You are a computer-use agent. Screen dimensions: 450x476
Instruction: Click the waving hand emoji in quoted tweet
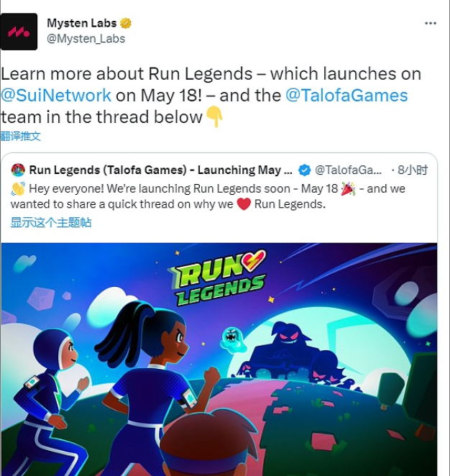pos(18,189)
